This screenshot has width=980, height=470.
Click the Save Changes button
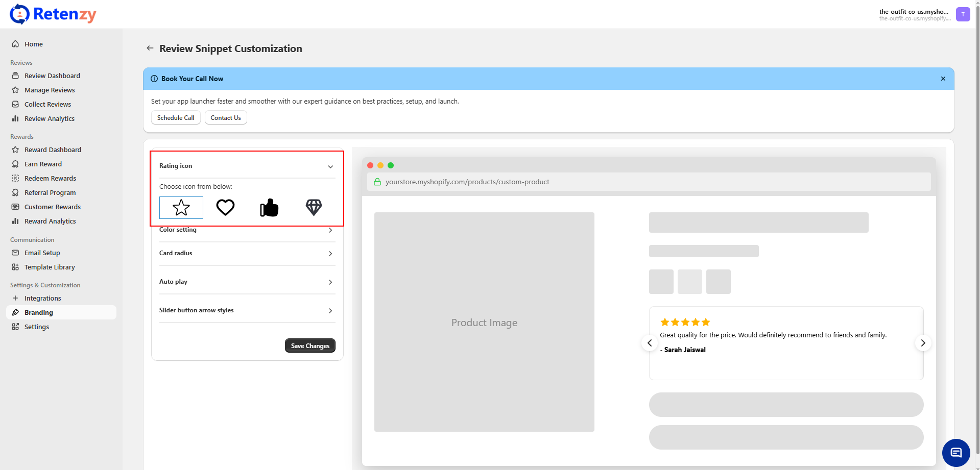[310, 346]
